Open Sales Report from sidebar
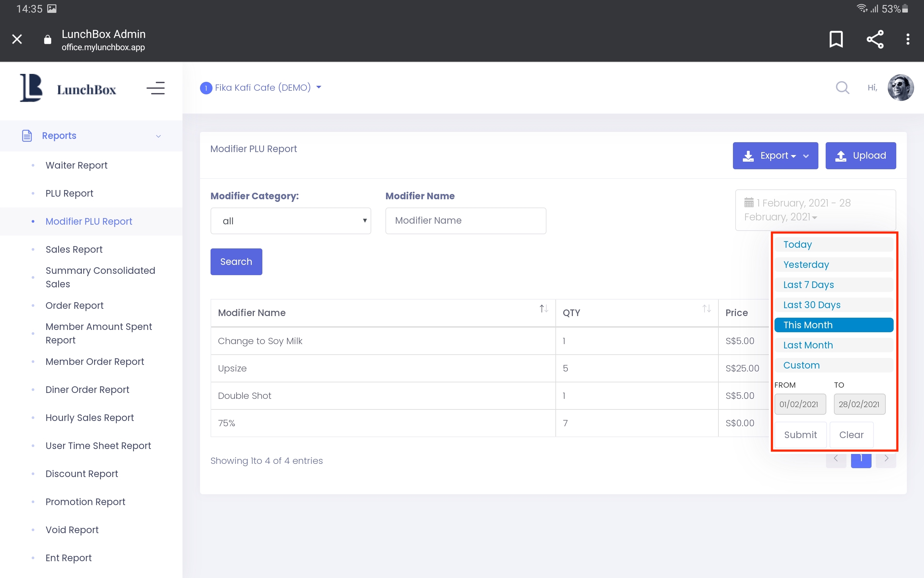 pos(74,249)
